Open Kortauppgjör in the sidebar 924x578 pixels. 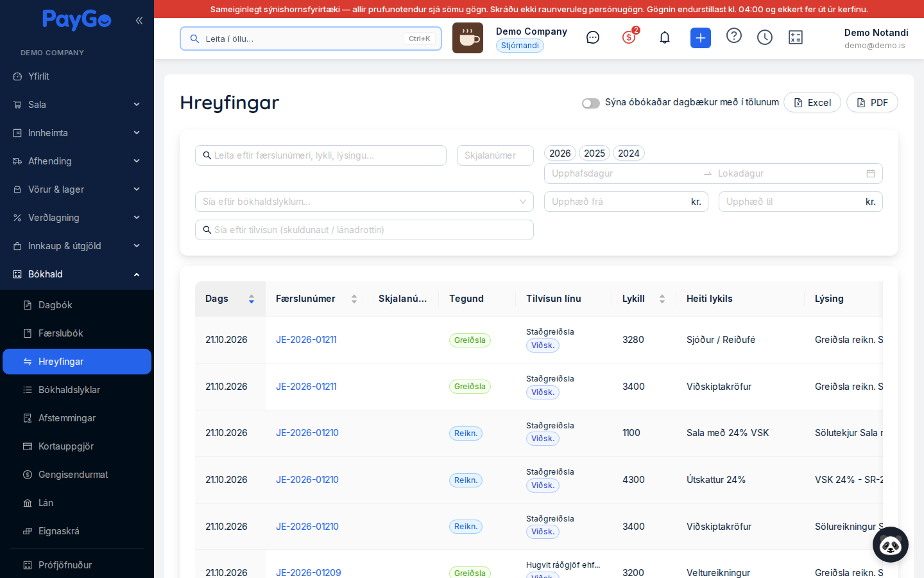click(x=77, y=446)
